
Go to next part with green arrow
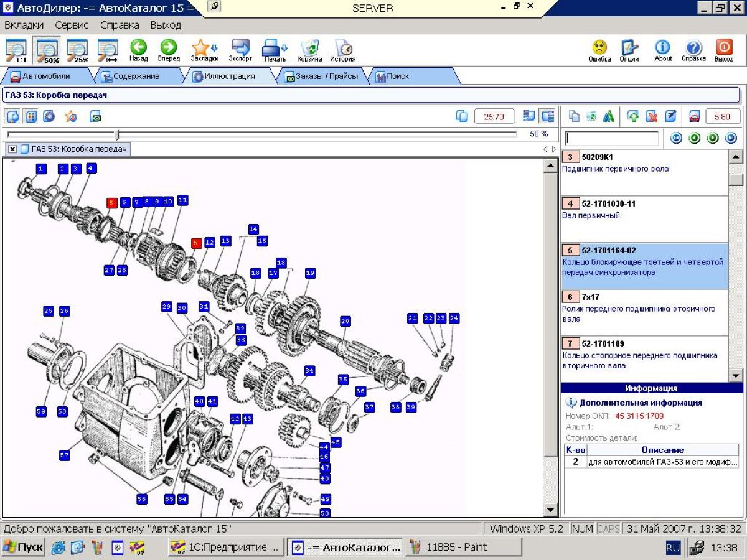click(x=713, y=138)
